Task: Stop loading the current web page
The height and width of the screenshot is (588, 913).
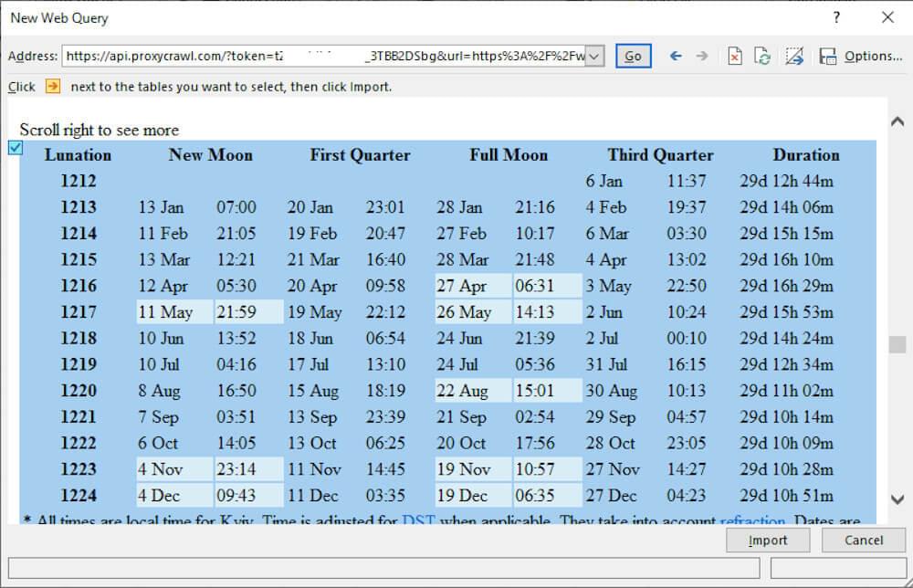Action: pyautogui.click(x=735, y=56)
